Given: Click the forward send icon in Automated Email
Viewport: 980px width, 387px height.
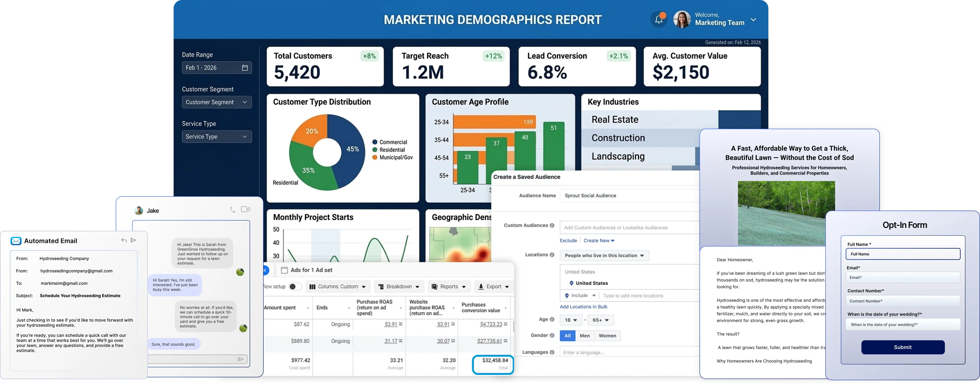Looking at the screenshot, I should tap(133, 240).
